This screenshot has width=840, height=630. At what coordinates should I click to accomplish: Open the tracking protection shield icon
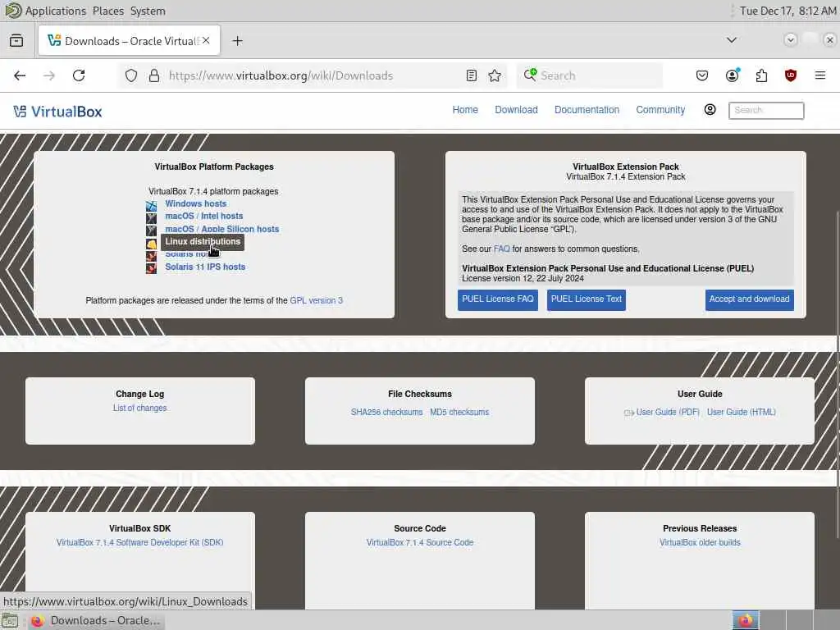pyautogui.click(x=131, y=75)
